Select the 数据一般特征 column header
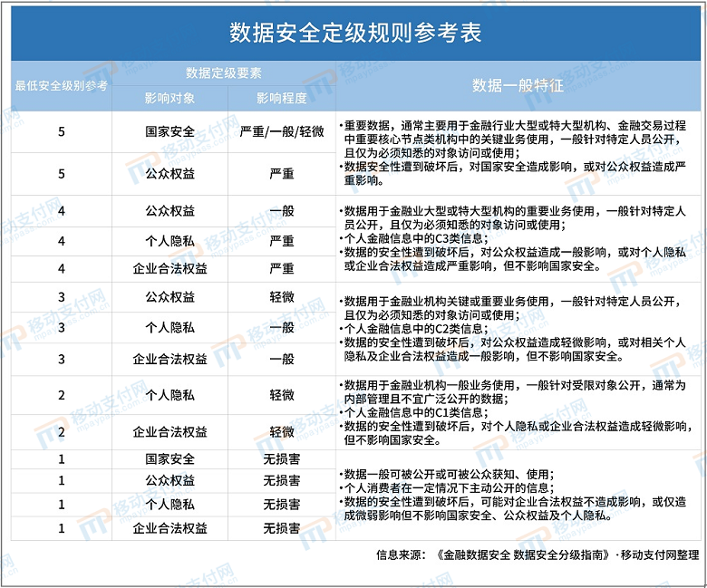This screenshot has width=707, height=588. tap(518, 85)
